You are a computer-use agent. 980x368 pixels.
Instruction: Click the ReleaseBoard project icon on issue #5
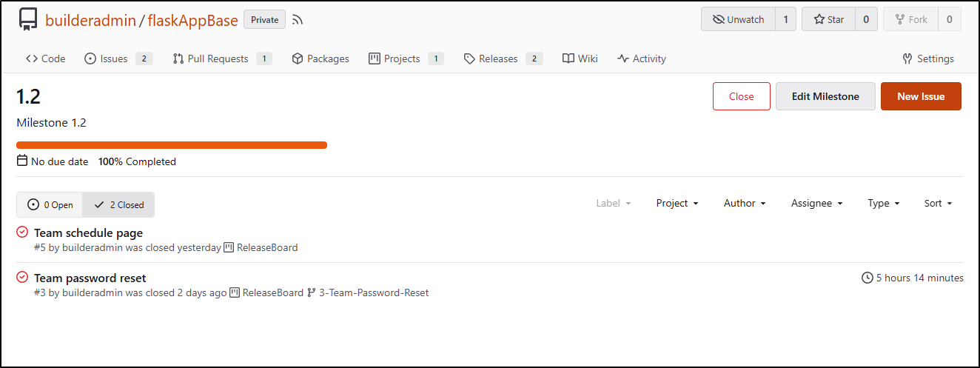(229, 247)
